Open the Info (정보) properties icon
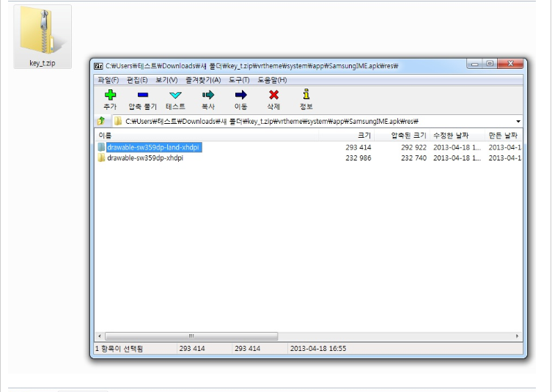This screenshot has height=392, width=552. click(306, 95)
